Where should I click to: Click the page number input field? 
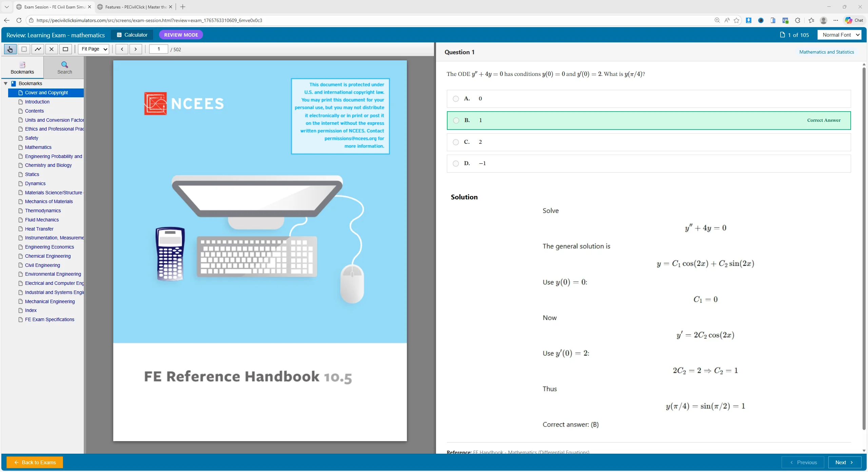pos(158,49)
